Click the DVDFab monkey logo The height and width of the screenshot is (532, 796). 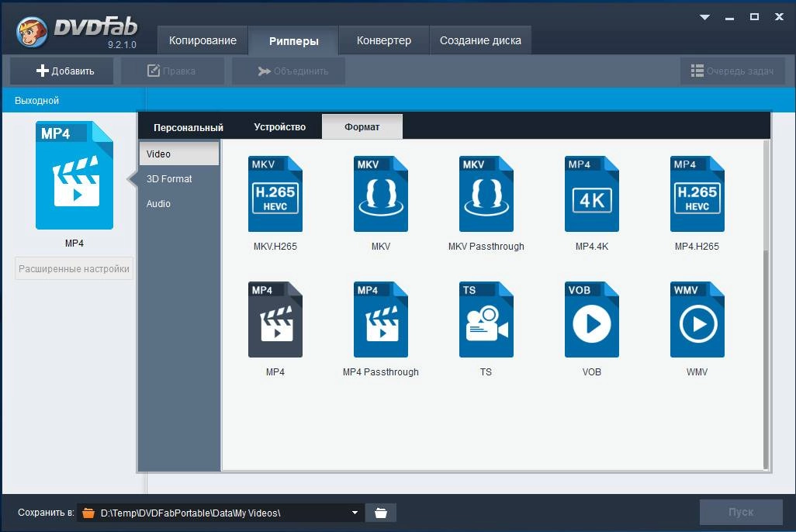32,32
